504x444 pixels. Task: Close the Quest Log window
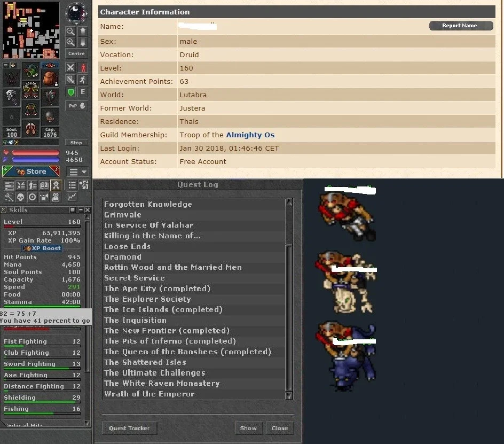279,428
